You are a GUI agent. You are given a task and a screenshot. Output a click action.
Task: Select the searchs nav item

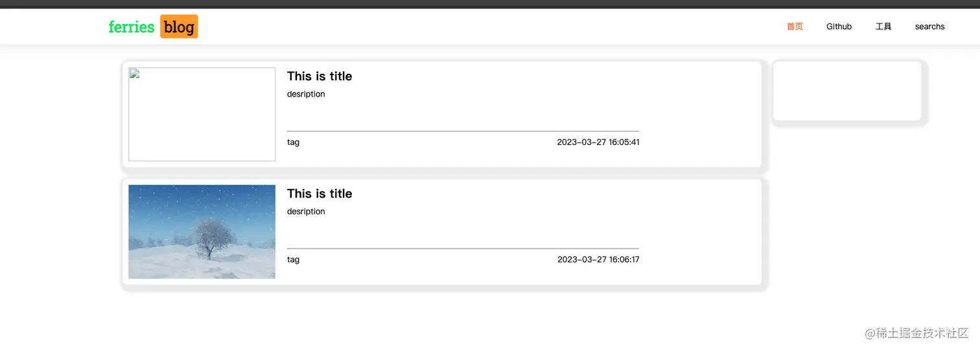pyautogui.click(x=929, y=27)
